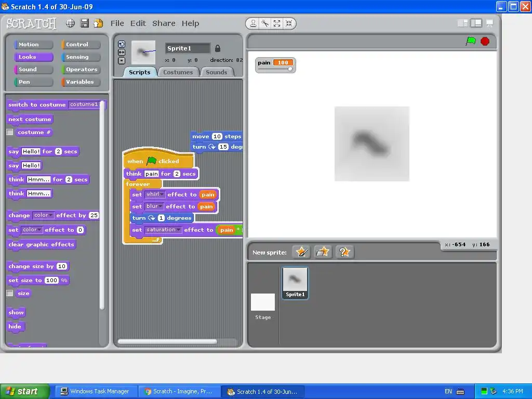Open the Help menu
Image resolution: width=532 pixels, height=399 pixels.
(190, 23)
